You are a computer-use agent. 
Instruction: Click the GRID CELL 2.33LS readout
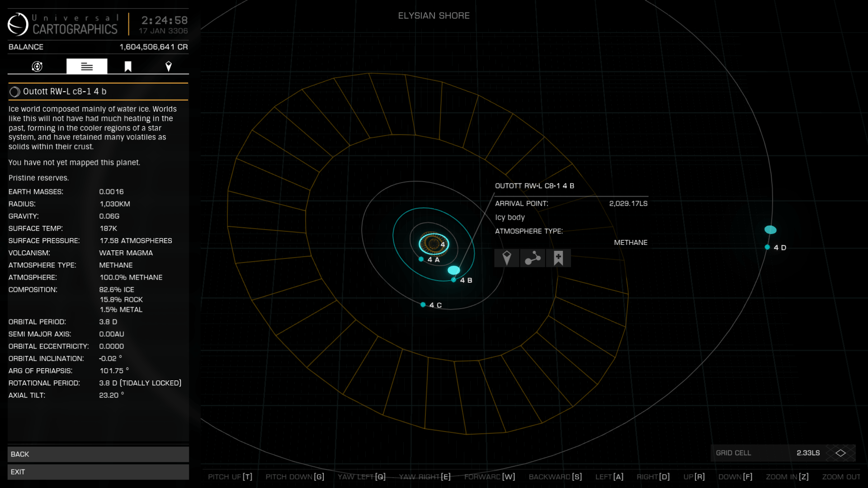click(783, 453)
